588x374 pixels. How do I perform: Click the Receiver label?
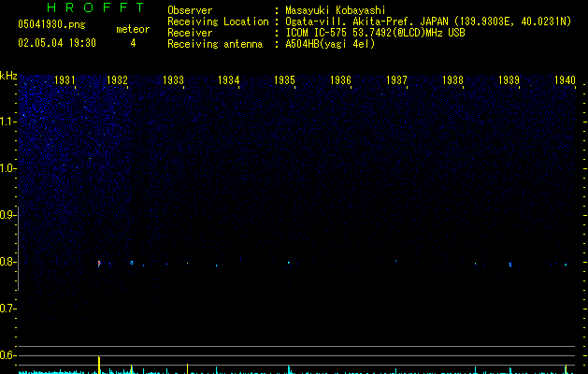coord(190,33)
